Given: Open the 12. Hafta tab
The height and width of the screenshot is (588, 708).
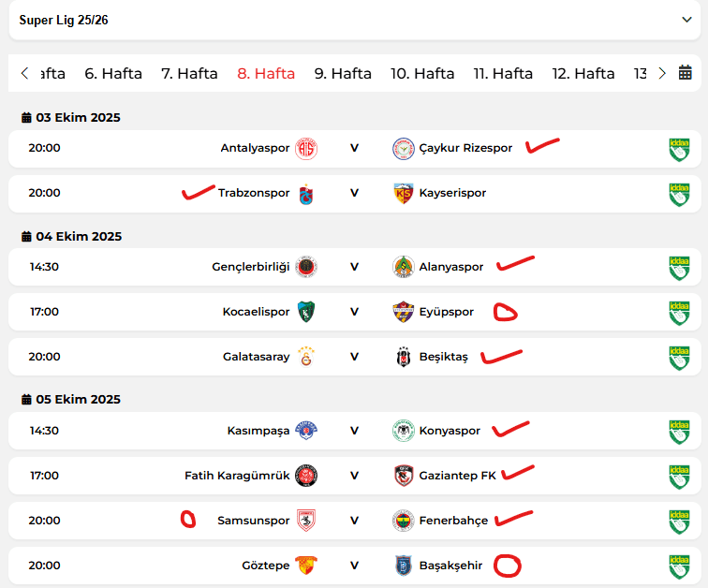Looking at the screenshot, I should (583, 73).
